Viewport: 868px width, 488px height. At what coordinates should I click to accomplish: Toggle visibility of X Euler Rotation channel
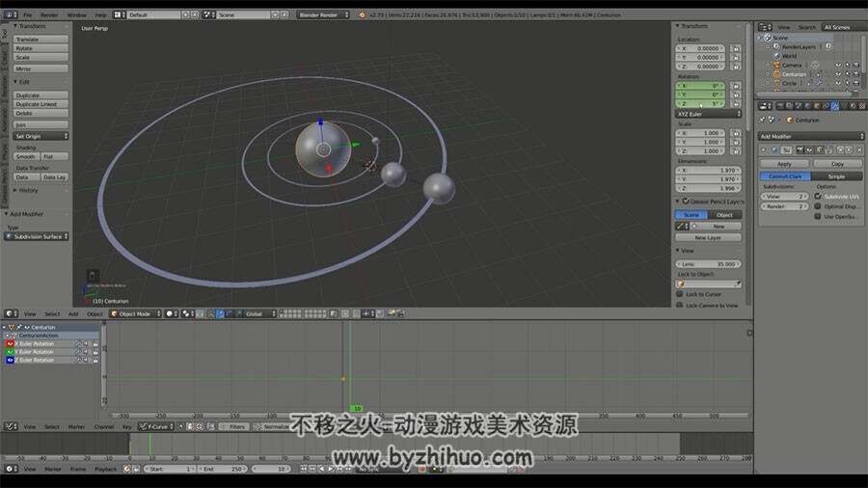click(x=10, y=343)
